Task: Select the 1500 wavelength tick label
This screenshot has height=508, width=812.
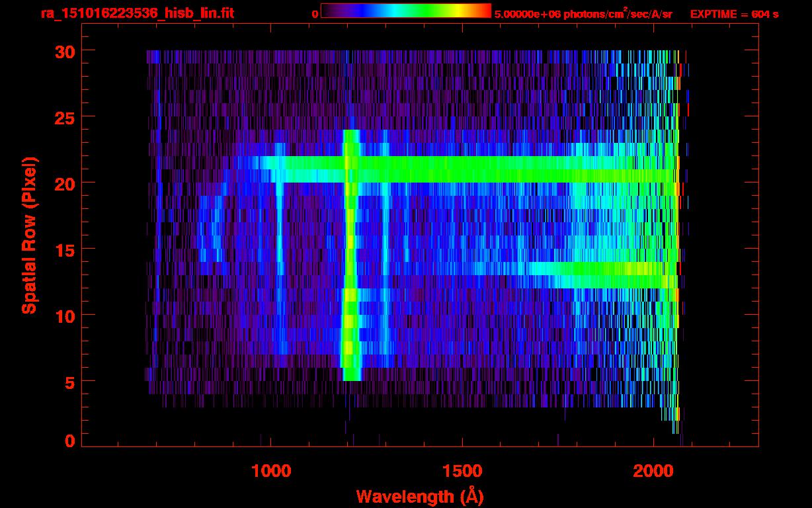Action: (462, 471)
